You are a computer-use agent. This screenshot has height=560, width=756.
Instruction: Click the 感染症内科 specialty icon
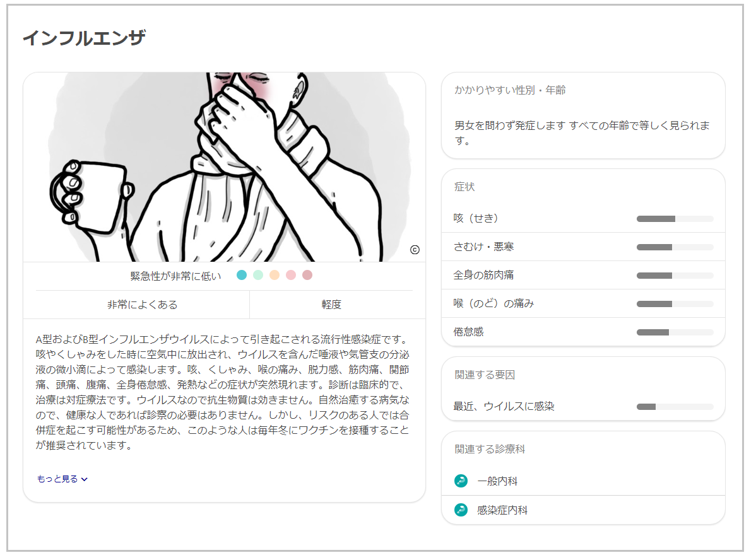[461, 510]
